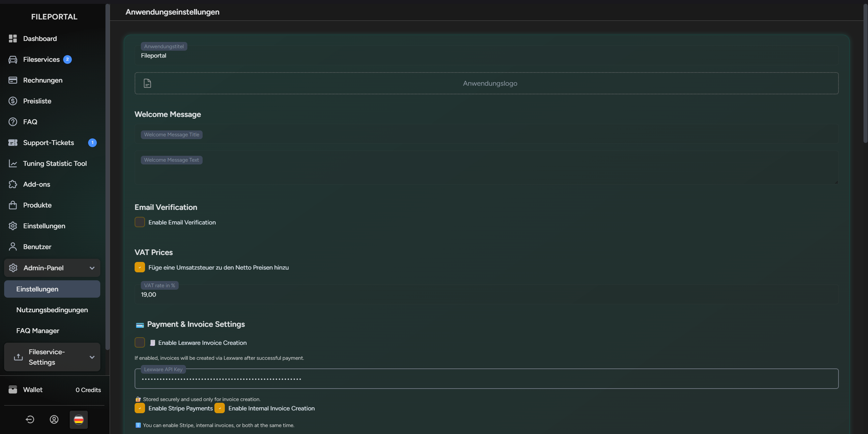Viewport: 868px width, 434px height.
Task: Open Produkte via the shopping bag icon
Action: click(13, 205)
